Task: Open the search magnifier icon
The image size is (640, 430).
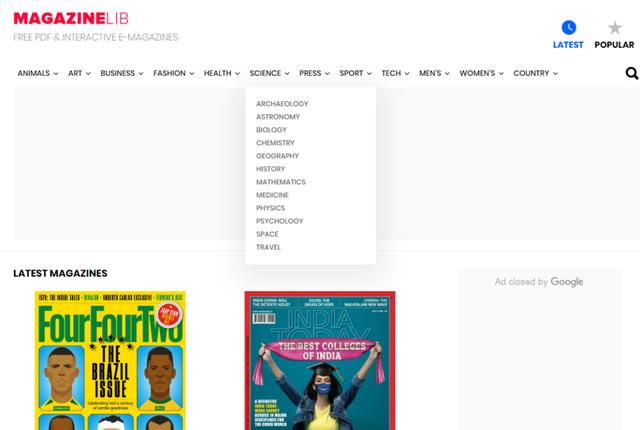Action: tap(632, 73)
